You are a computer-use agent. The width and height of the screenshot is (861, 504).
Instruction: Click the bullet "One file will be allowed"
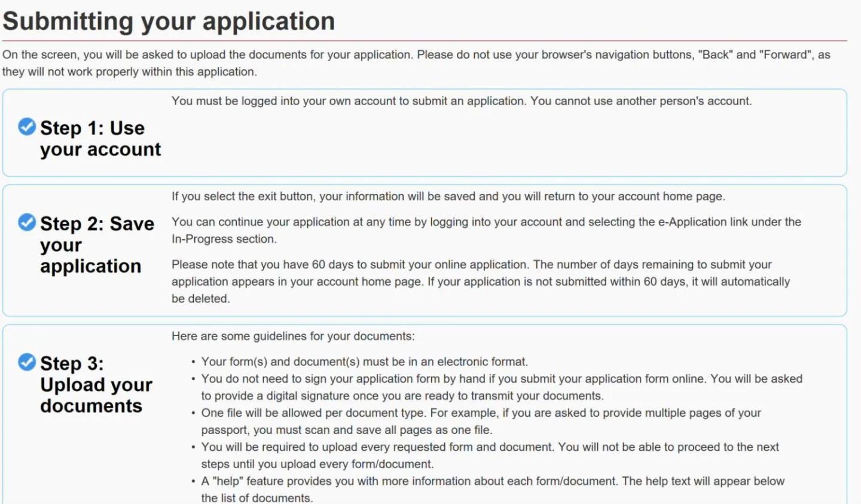(x=481, y=421)
